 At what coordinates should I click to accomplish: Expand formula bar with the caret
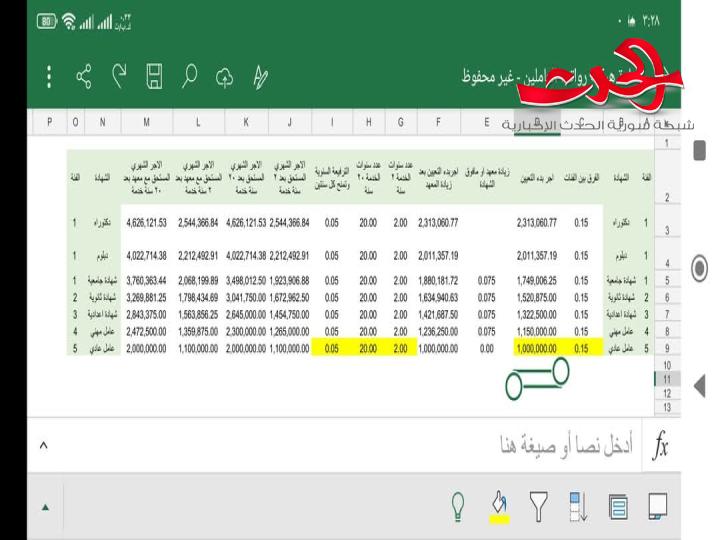(44, 444)
